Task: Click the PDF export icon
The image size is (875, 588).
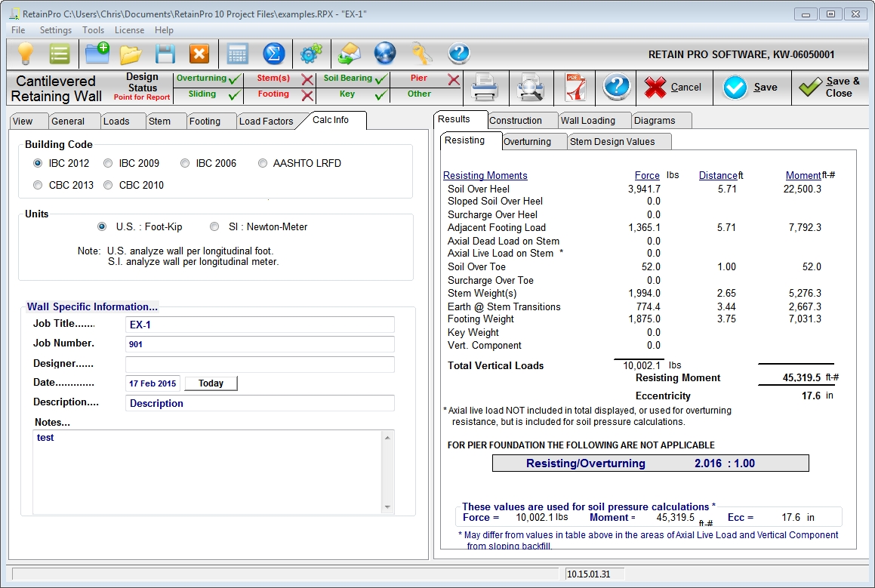Action: (x=575, y=88)
